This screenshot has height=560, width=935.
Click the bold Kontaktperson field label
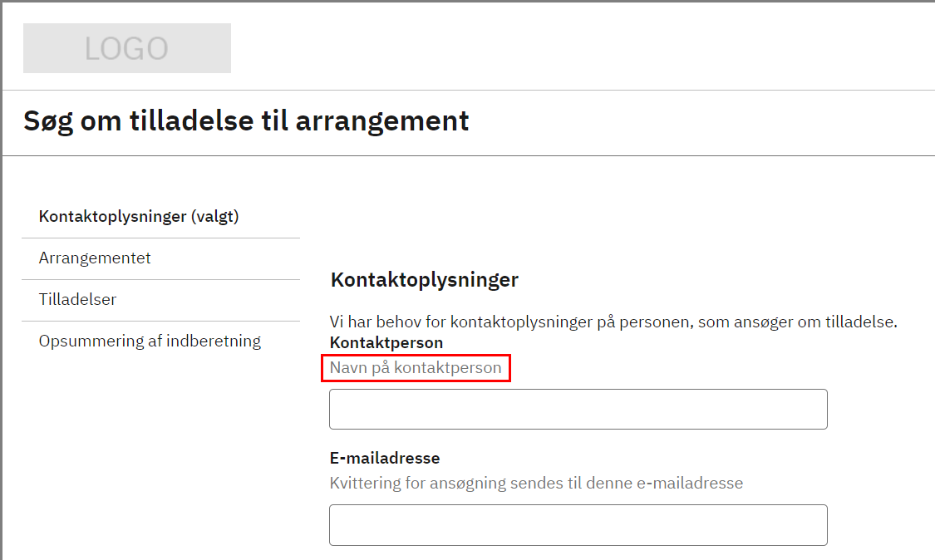coord(386,342)
